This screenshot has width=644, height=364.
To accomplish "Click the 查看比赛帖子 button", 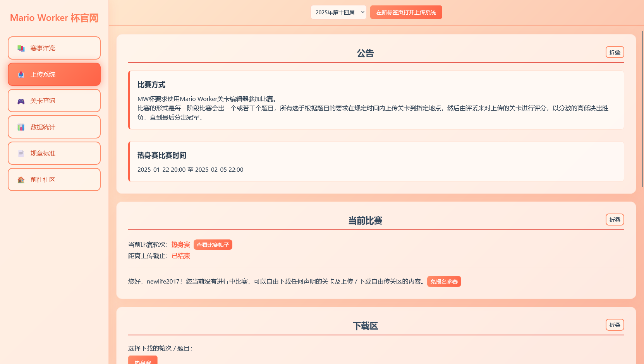I will point(213,245).
